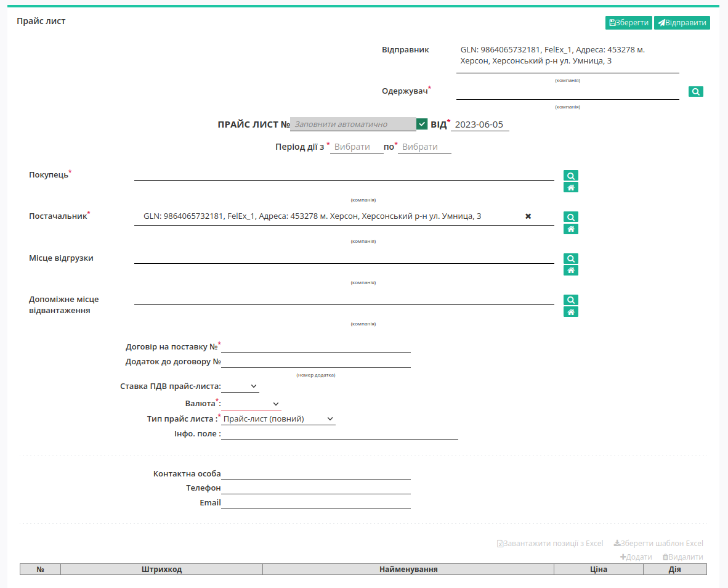Focus the Одержувач company field
Screen dimensions: 728x588
[567, 92]
